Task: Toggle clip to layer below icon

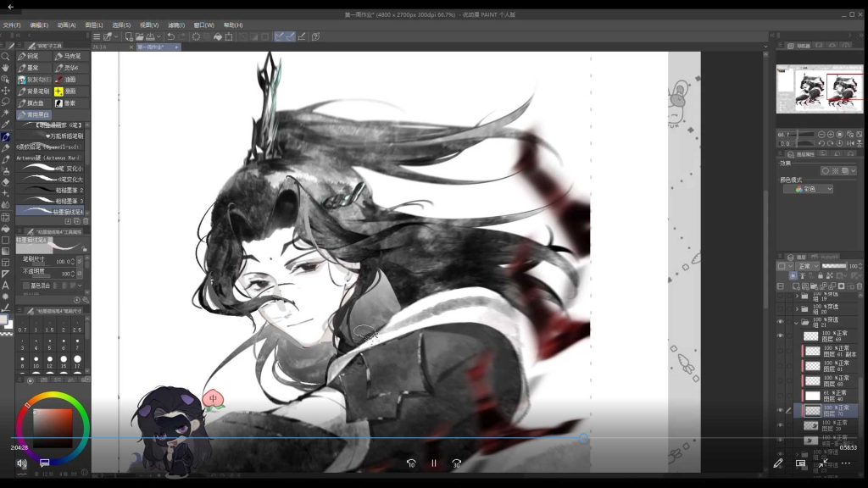Action: (793, 275)
